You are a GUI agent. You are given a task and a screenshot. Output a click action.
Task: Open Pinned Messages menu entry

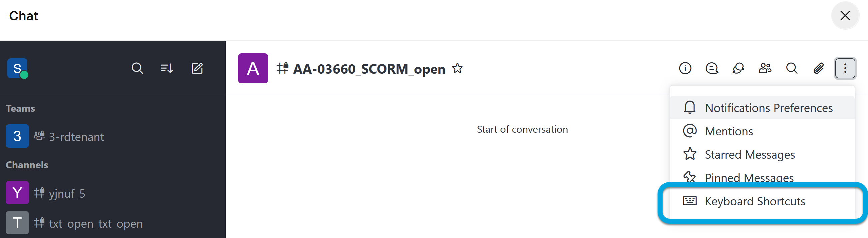tap(749, 177)
